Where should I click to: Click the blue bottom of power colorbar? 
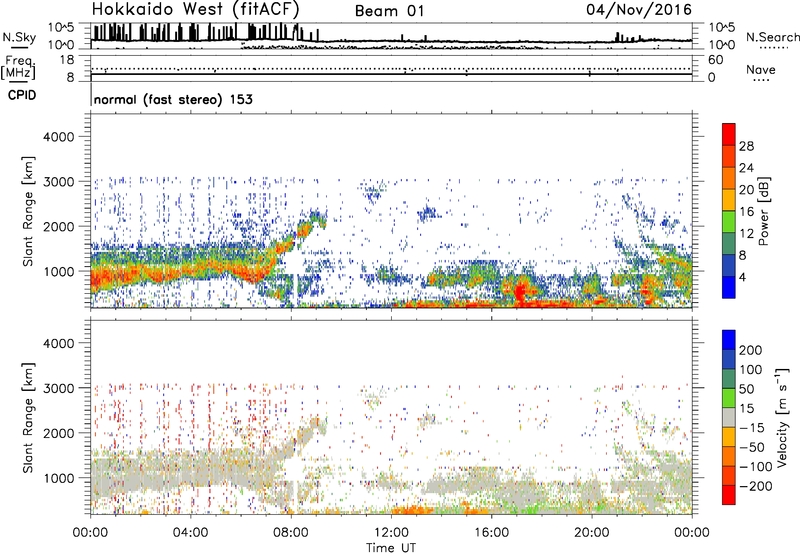(729, 287)
